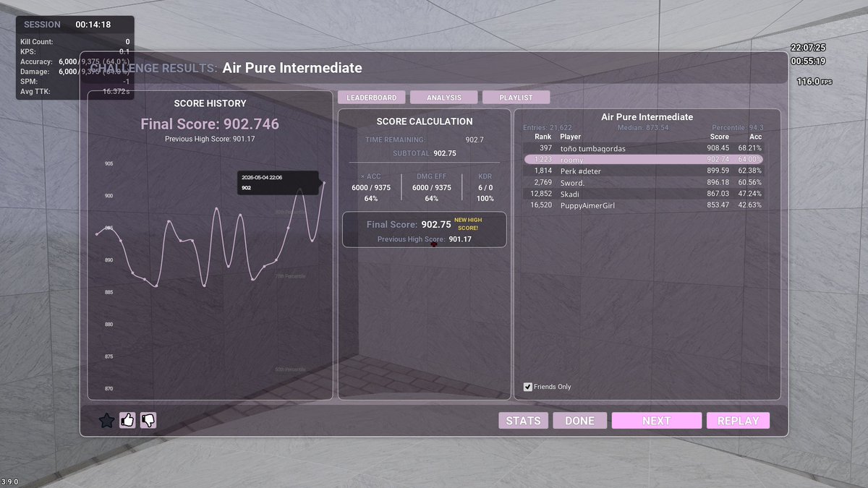
Task: Give the scenario a thumbs up
Action: coord(128,420)
